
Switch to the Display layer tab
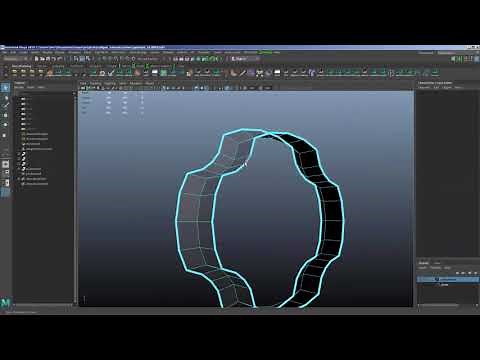(424, 263)
